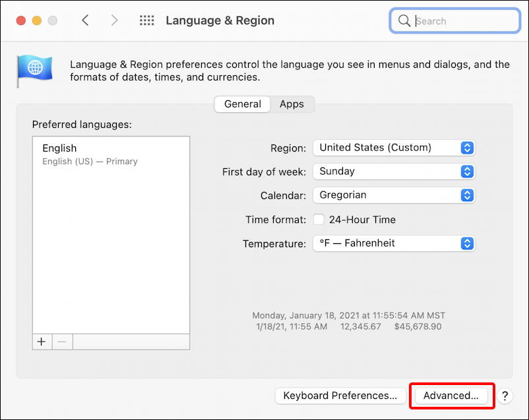Open the Region dropdown

pos(393,148)
